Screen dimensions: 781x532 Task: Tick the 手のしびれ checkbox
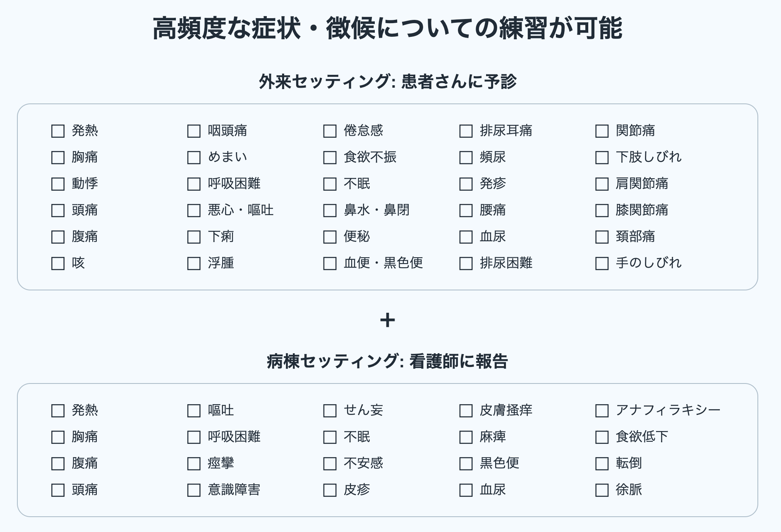point(602,264)
